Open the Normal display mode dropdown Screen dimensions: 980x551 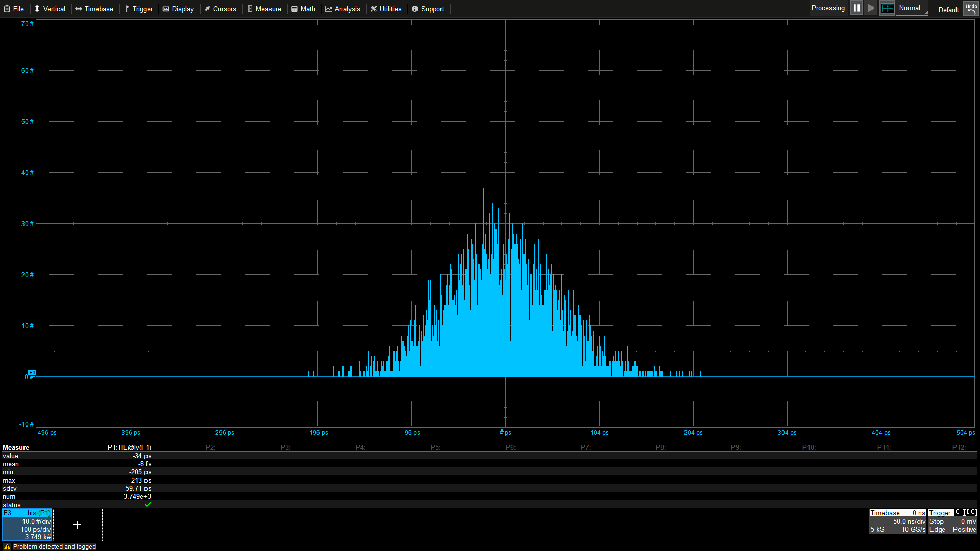tap(913, 8)
